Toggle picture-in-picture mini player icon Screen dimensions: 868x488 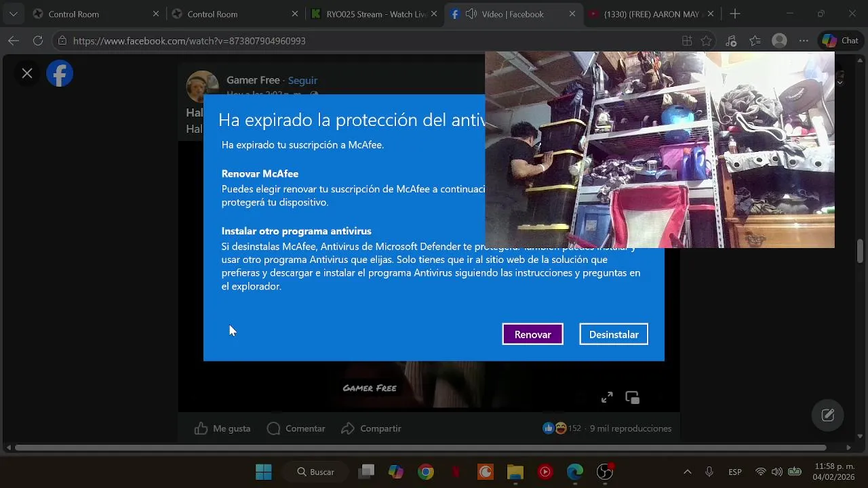coord(632,398)
